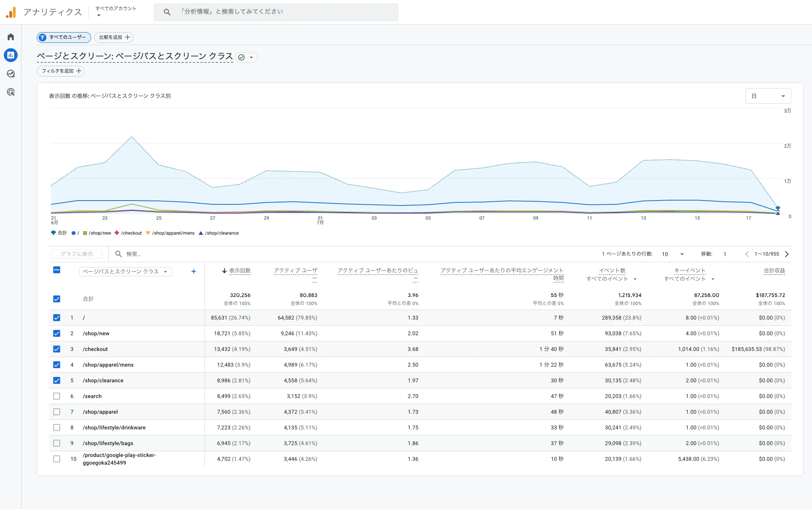Add a dimension with the blue plus icon
This screenshot has height=509, width=812.
[193, 271]
